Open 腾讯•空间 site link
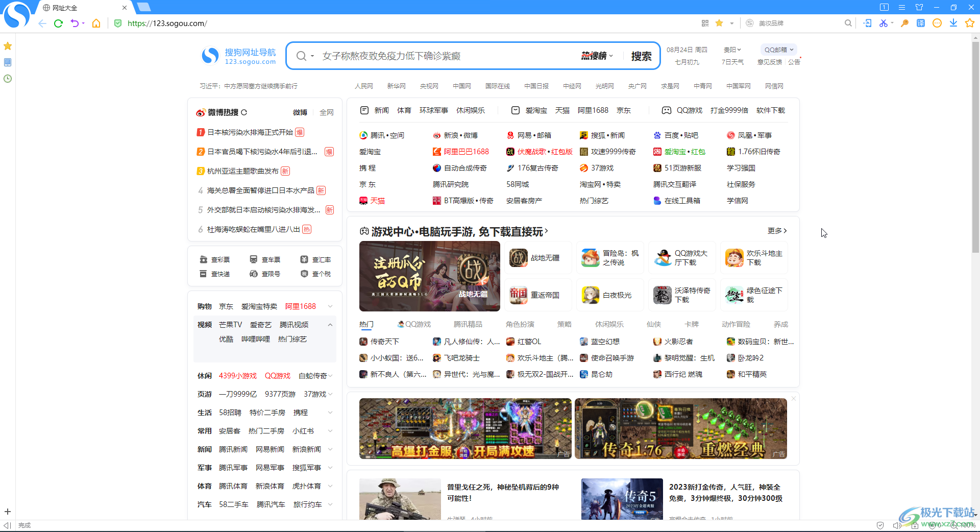This screenshot has height=532, width=980. [x=382, y=135]
